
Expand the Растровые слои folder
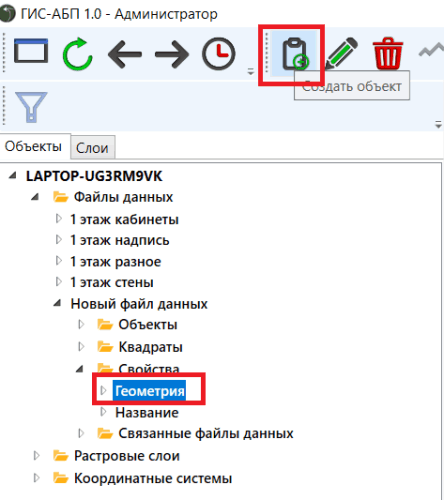tap(37, 455)
